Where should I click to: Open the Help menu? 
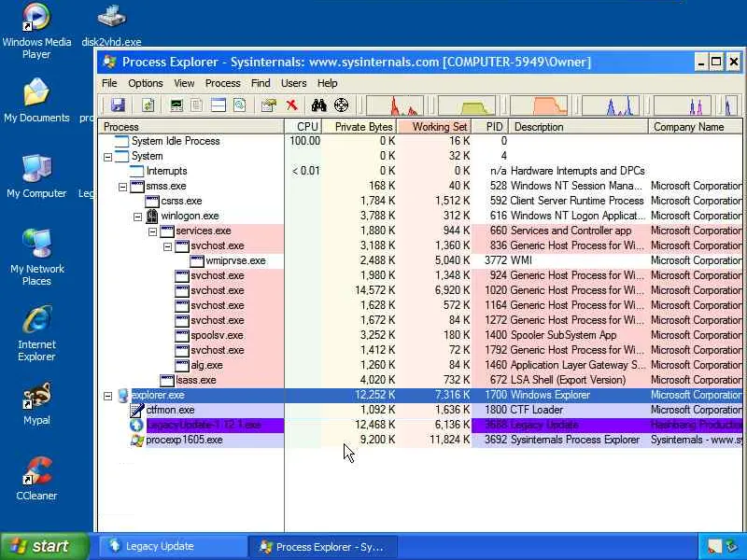coord(328,83)
